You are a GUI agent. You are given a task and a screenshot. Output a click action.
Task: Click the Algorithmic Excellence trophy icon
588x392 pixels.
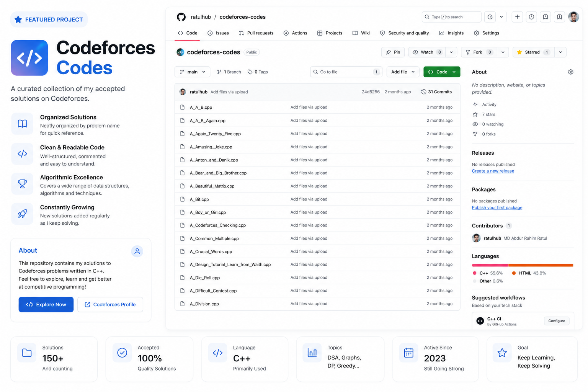point(22,184)
